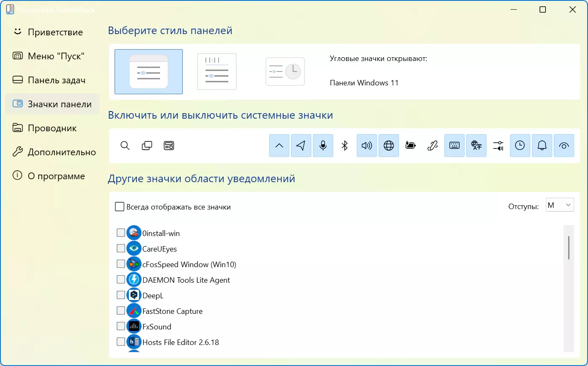
Task: Select the first highlighted panel style thumbnail
Action: [149, 72]
